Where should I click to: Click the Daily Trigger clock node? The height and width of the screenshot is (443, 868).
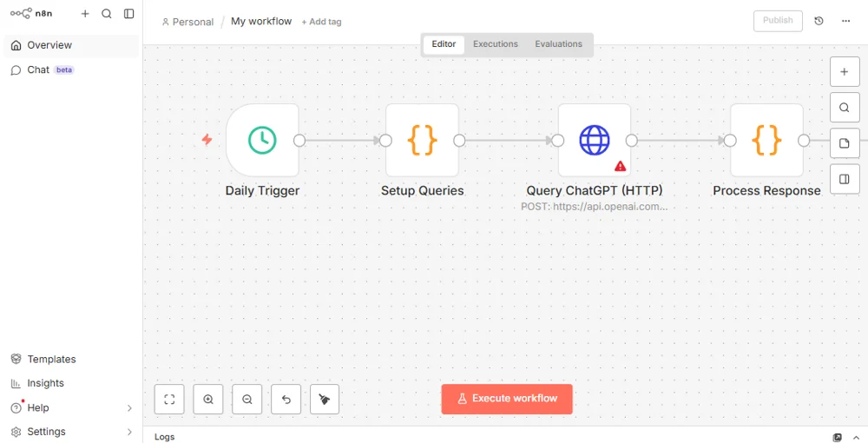tap(262, 140)
